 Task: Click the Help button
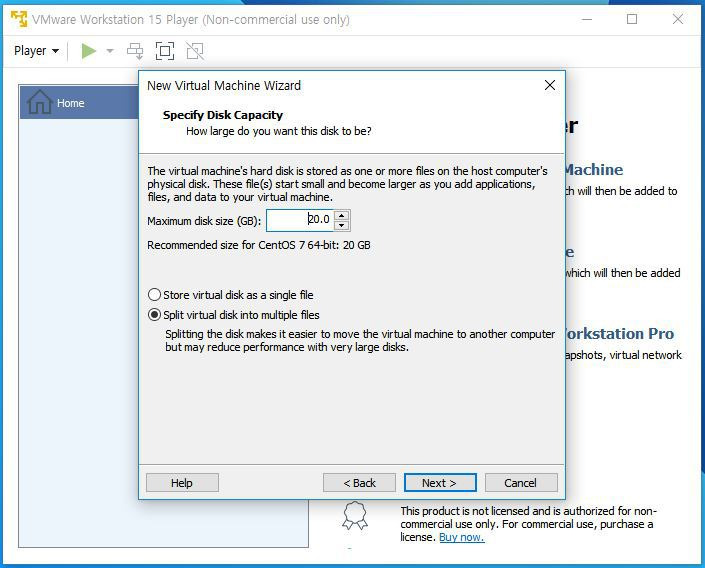coord(182,483)
